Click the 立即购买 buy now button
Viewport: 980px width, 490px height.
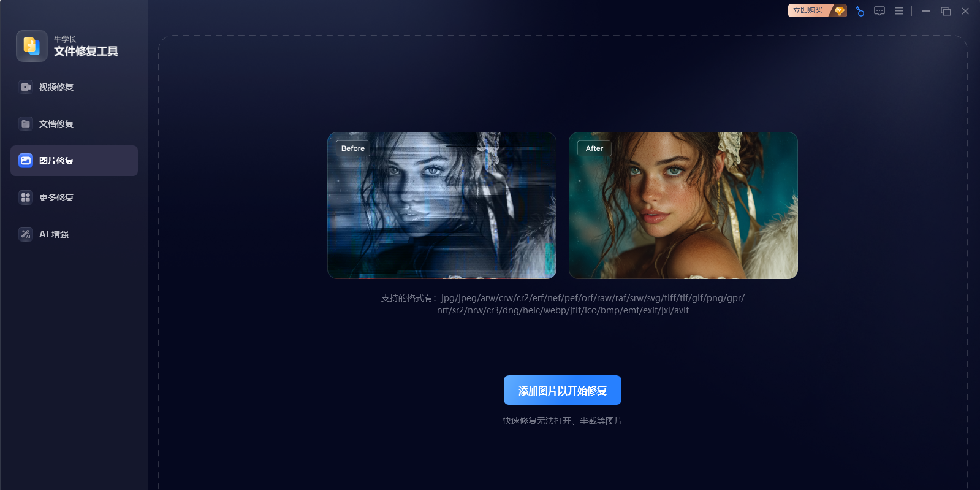[x=808, y=10]
